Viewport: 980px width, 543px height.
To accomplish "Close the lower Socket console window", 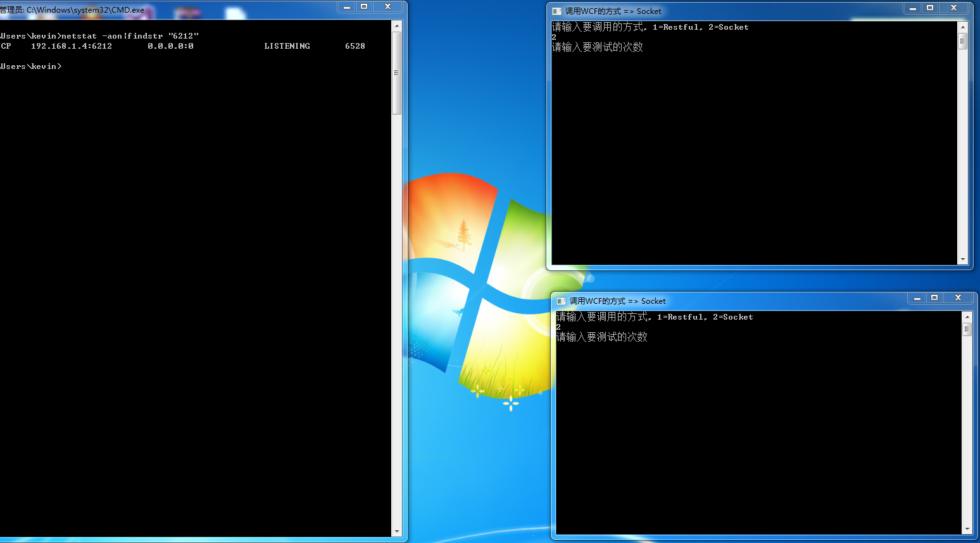I will [x=958, y=298].
